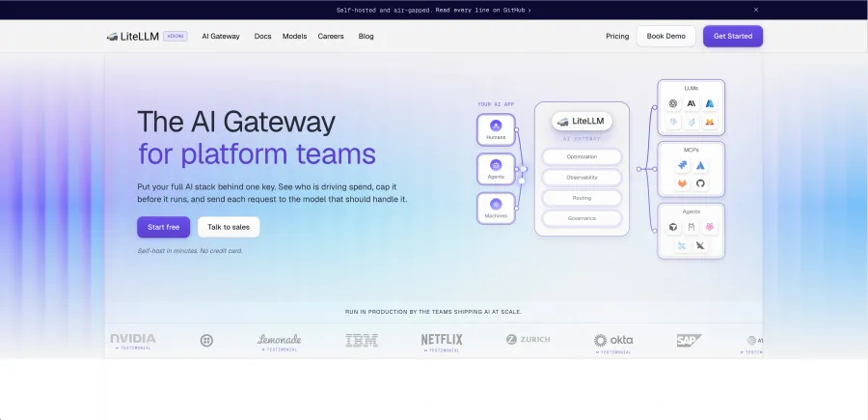The image size is (868, 420).
Task: Click the Optimization pill in the gateway diagram
Action: click(x=582, y=156)
